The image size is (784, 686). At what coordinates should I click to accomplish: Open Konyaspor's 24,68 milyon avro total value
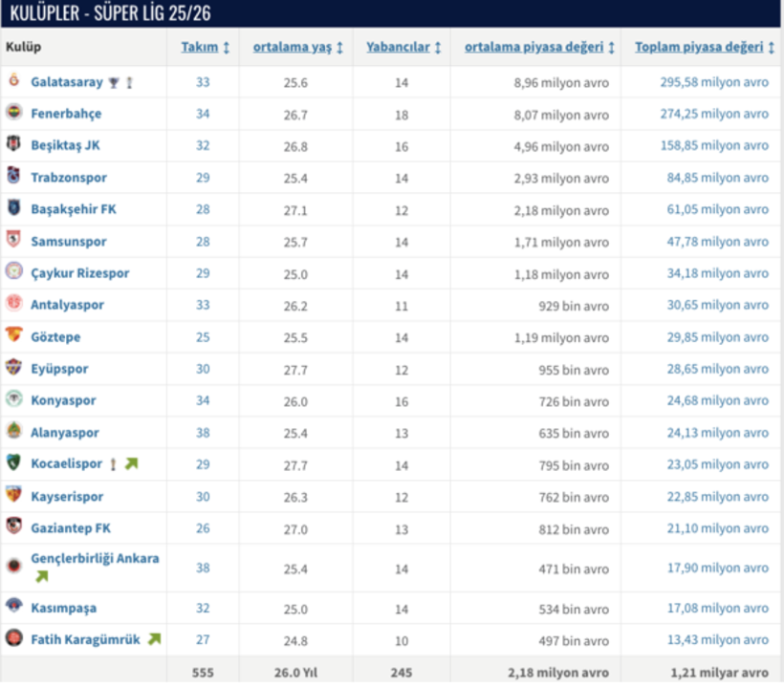click(x=717, y=400)
